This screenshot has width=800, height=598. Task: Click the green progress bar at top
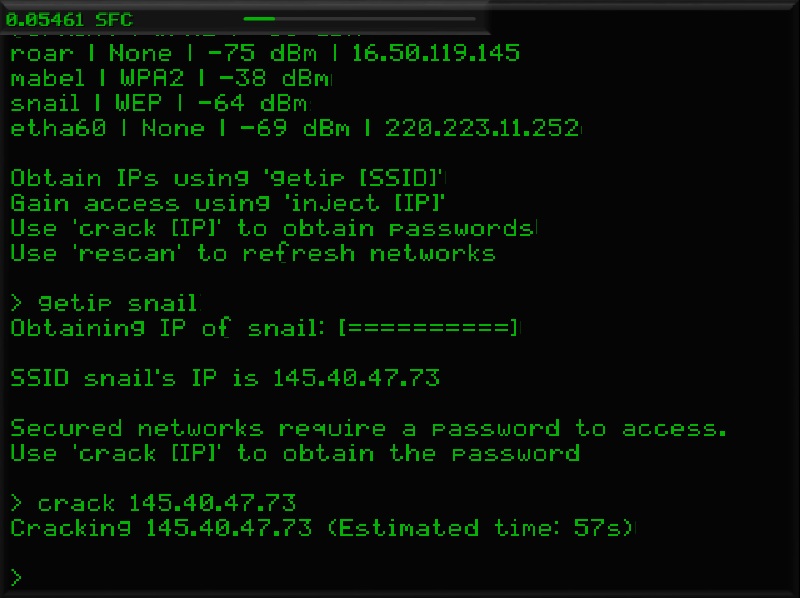pos(360,19)
